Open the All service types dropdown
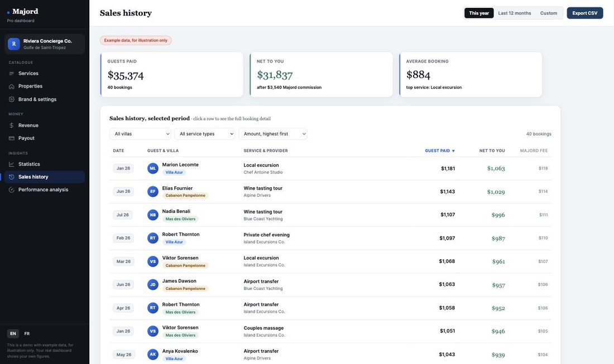614x364 pixels. [205, 134]
